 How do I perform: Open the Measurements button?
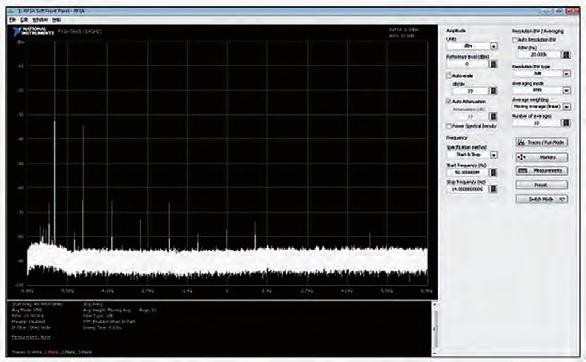point(542,171)
